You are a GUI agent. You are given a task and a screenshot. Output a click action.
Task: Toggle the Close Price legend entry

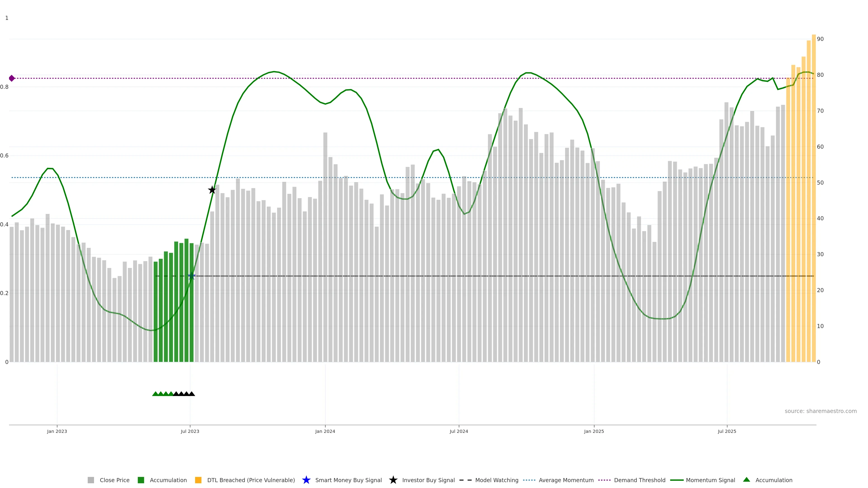[114, 480]
